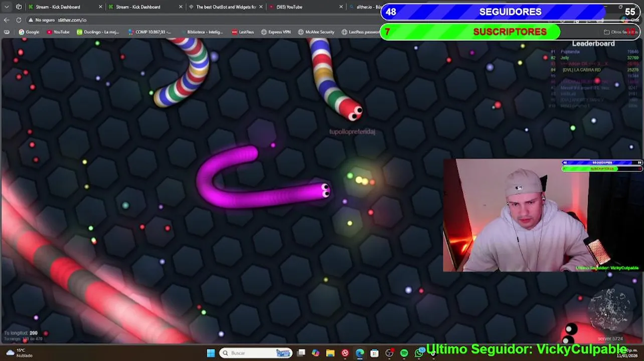Open the LastPass password bookmark
644x361 pixels.
coord(361,32)
